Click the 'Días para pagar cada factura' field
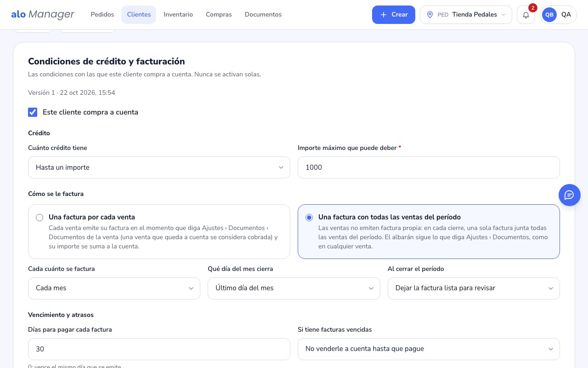 (159, 349)
